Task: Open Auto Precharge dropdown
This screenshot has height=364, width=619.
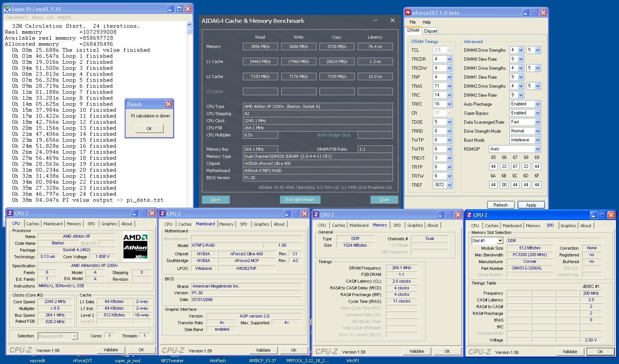Action: [x=538, y=104]
